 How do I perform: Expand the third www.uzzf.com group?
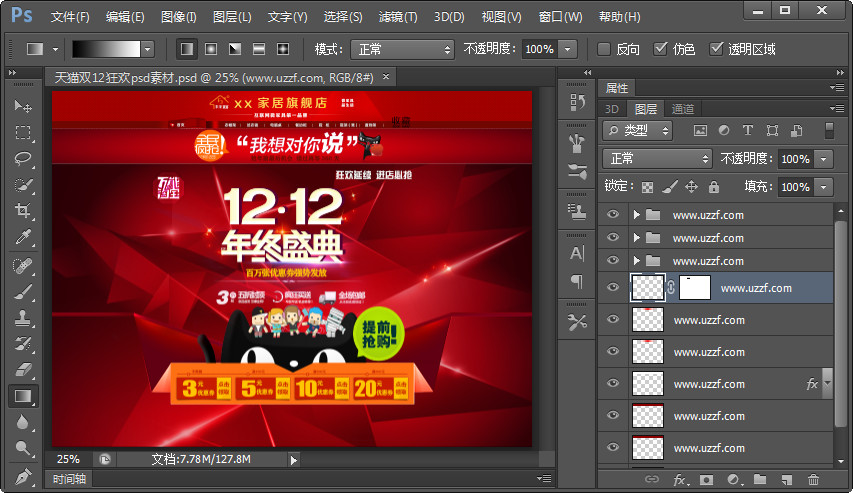pos(636,261)
